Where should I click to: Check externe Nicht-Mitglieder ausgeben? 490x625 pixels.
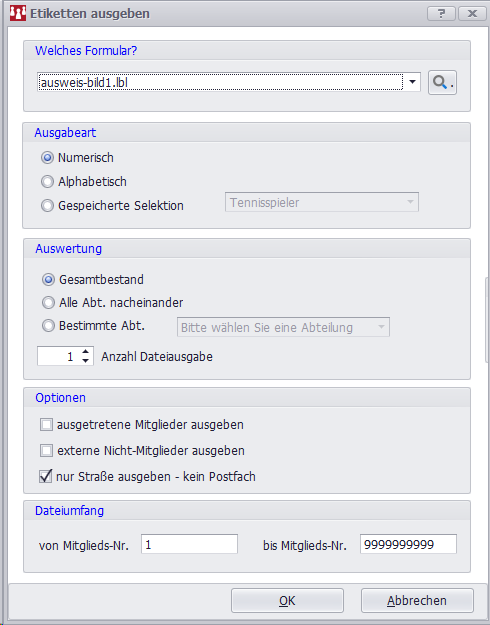(x=46, y=451)
